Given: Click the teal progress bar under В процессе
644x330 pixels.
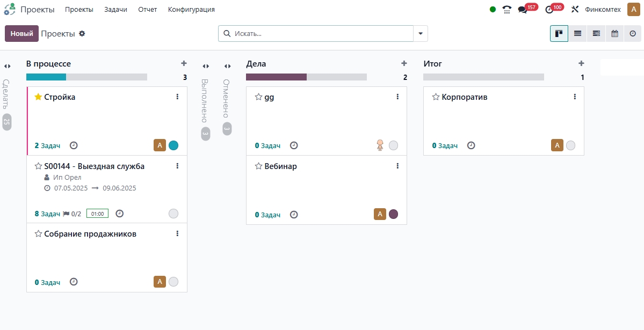Looking at the screenshot, I should [46, 77].
